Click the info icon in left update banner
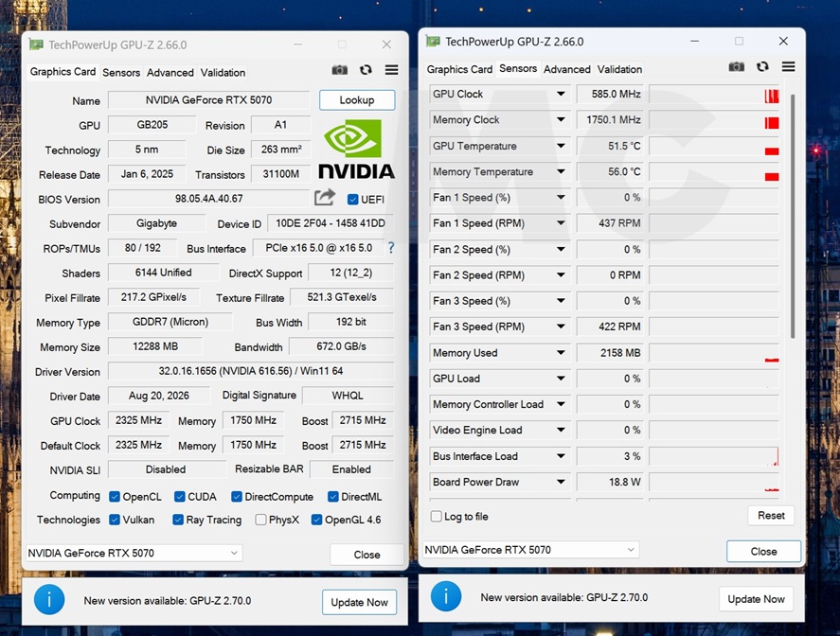 tap(49, 600)
